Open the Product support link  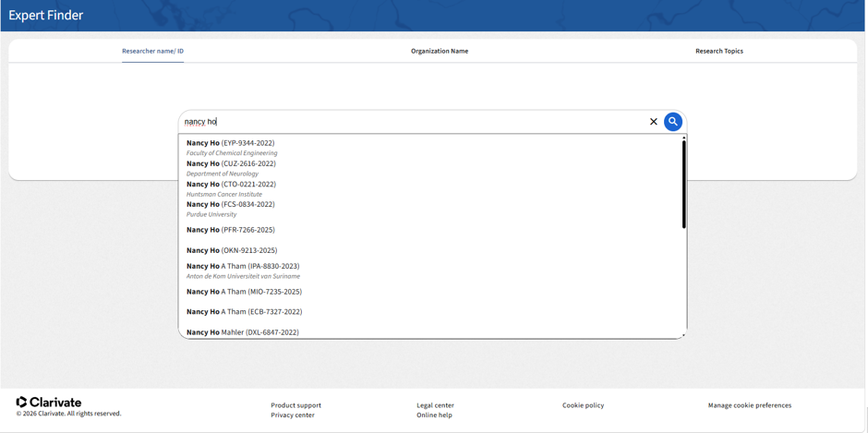[x=295, y=405]
